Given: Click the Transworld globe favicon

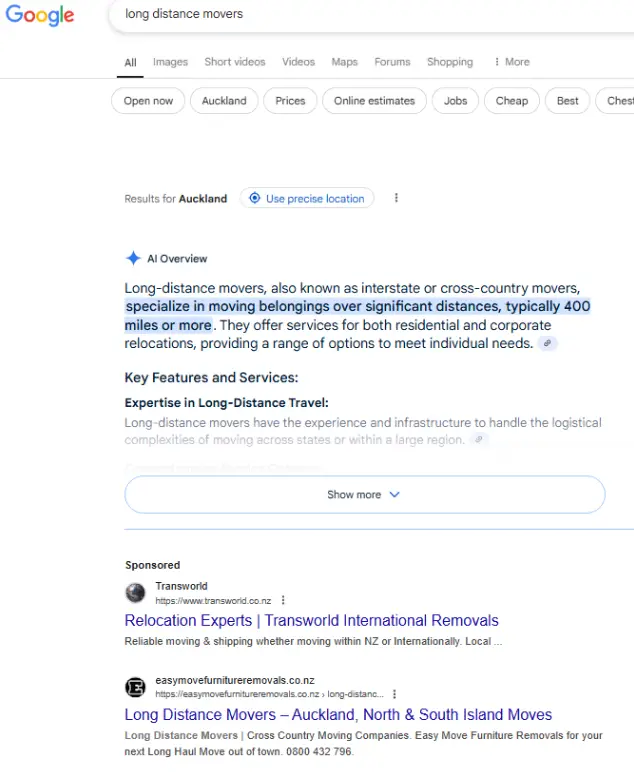Looking at the screenshot, I should click(135, 592).
